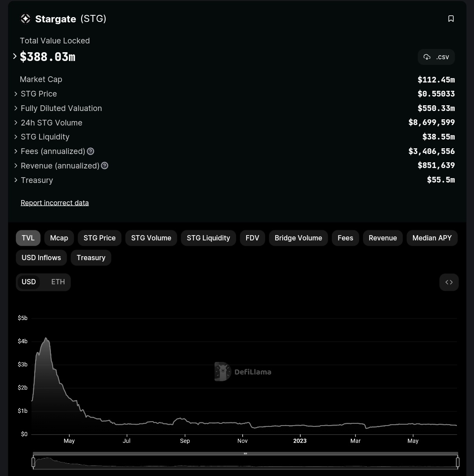Click the Treasury value $55.5m
The image size is (474, 476).
click(x=441, y=180)
